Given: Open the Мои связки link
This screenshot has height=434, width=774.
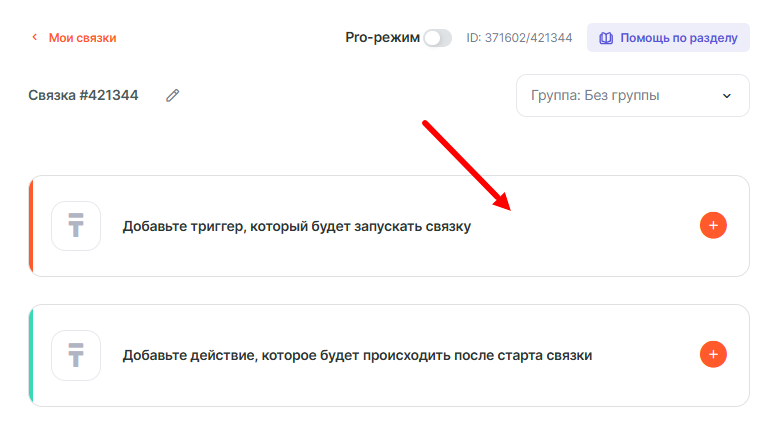Looking at the screenshot, I should 83,38.
